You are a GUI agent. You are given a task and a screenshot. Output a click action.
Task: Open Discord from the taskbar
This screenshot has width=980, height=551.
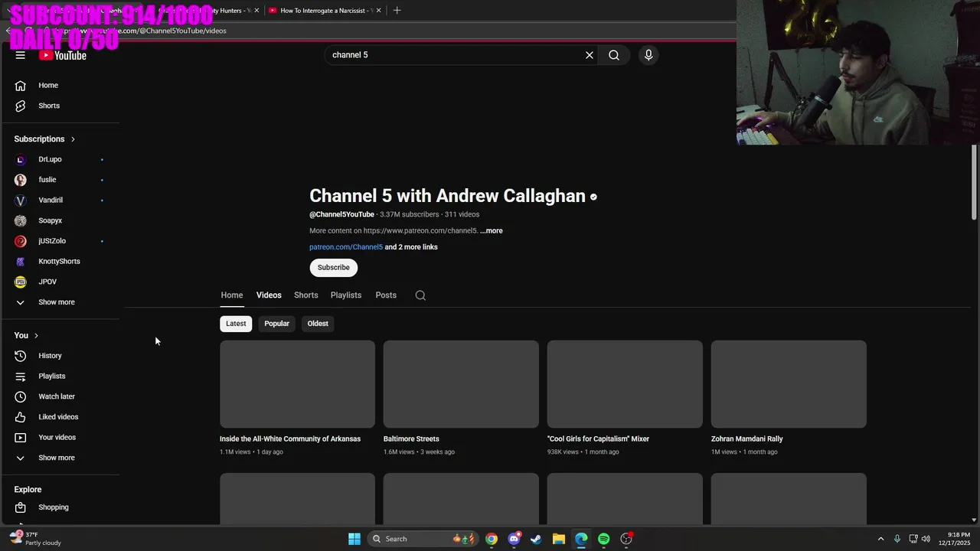514,539
